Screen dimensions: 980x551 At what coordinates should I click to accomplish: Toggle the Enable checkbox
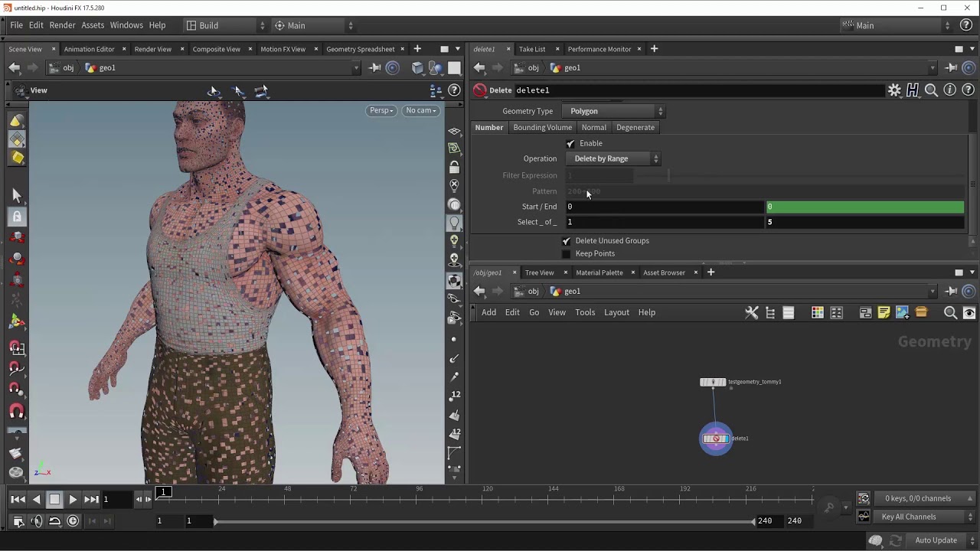pyautogui.click(x=570, y=143)
